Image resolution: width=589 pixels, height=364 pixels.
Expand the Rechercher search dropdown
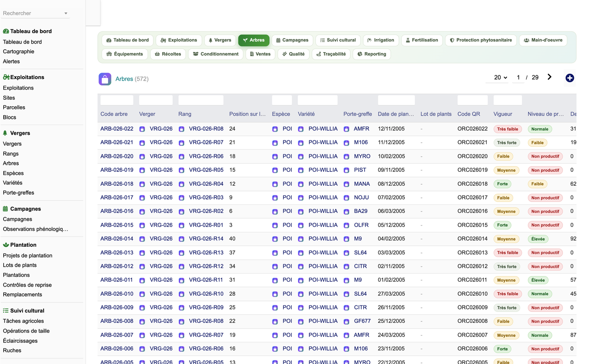[66, 13]
